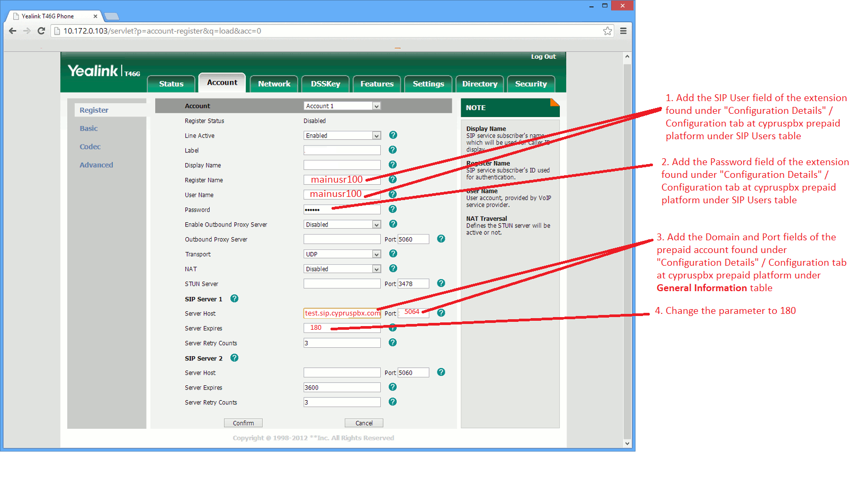This screenshot has width=868, height=487.
Task: Click the Yealink T46G logo
Action: (104, 71)
